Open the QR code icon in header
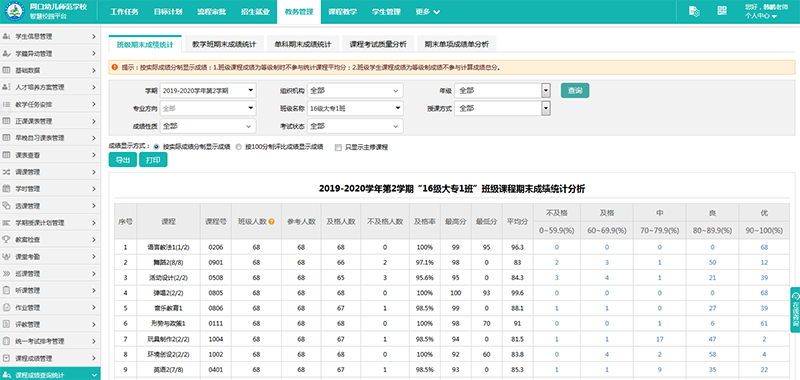 721,11
